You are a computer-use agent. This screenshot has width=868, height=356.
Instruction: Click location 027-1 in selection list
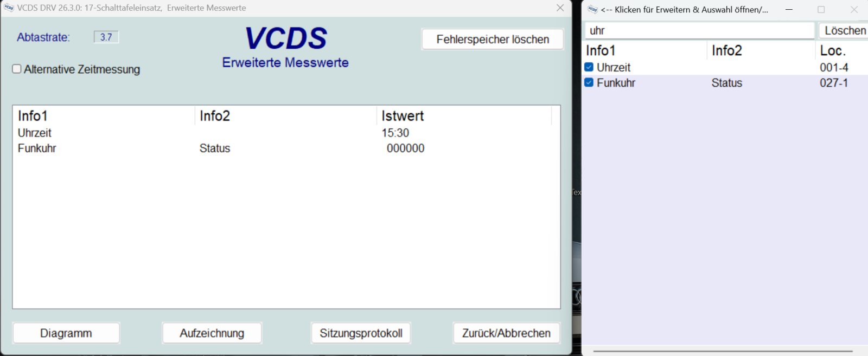coord(834,82)
